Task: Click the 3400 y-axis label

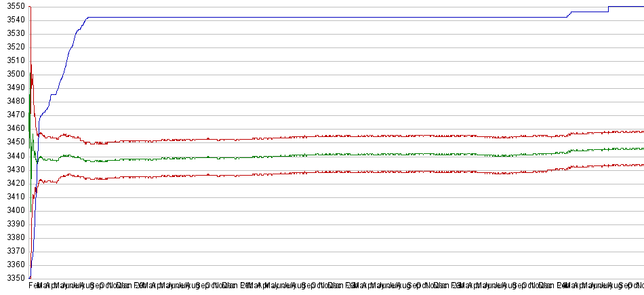Action: point(15,210)
